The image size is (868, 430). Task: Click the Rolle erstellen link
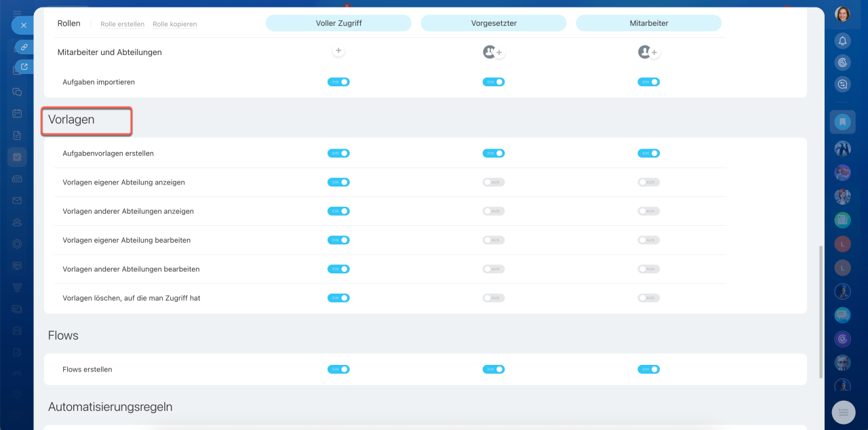pyautogui.click(x=122, y=24)
